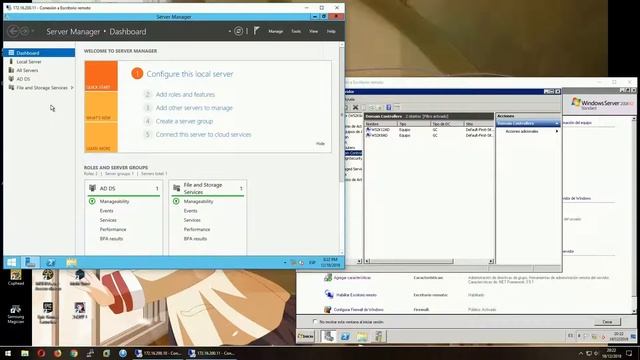Click Services under AD DS tile
The height and width of the screenshot is (360, 640).
click(x=108, y=220)
